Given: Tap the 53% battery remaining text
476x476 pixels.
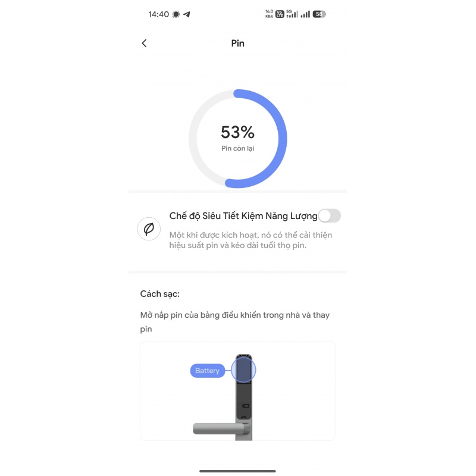Looking at the screenshot, I should point(237,132).
